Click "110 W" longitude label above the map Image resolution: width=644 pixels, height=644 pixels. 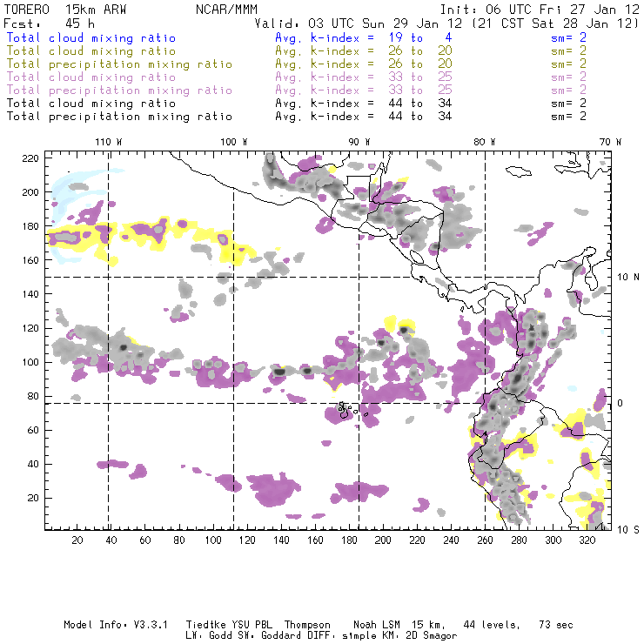[x=109, y=142]
